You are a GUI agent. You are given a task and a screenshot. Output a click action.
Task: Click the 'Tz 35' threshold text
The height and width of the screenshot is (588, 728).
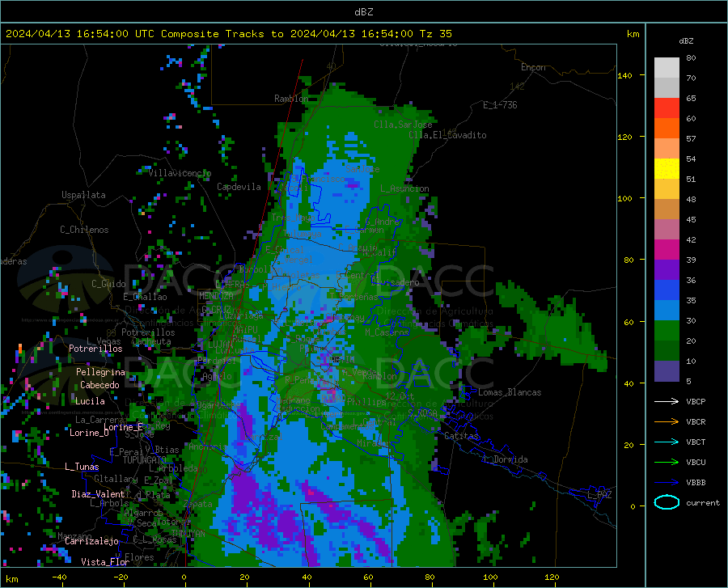(435, 34)
